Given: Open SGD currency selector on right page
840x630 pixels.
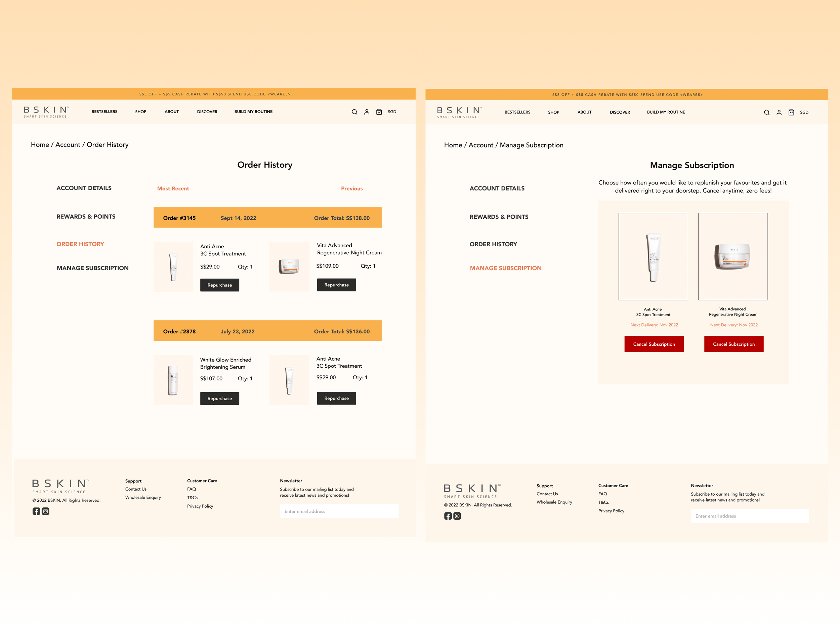Looking at the screenshot, I should pyautogui.click(x=804, y=113).
